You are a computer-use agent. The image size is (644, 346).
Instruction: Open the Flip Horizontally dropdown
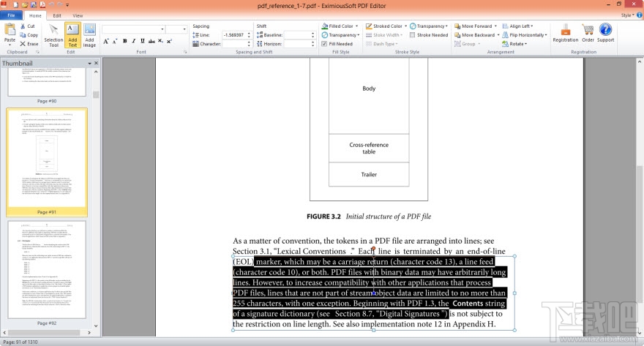tap(525, 35)
